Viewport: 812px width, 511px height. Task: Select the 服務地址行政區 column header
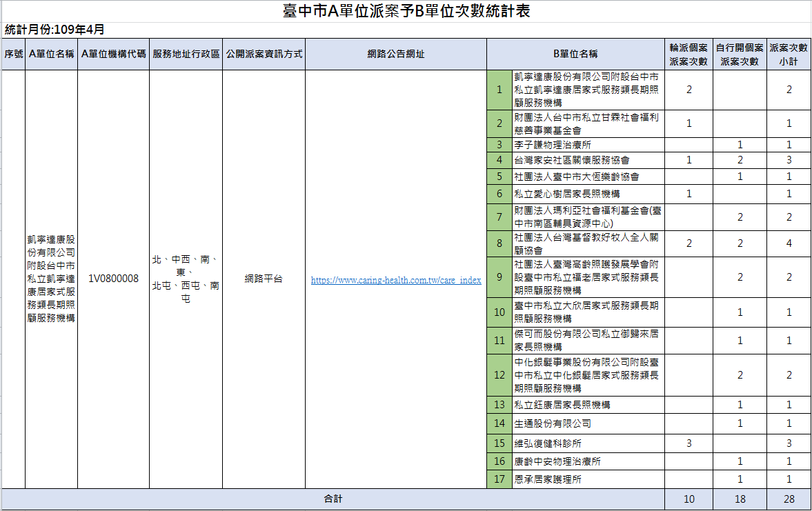pyautogui.click(x=186, y=54)
